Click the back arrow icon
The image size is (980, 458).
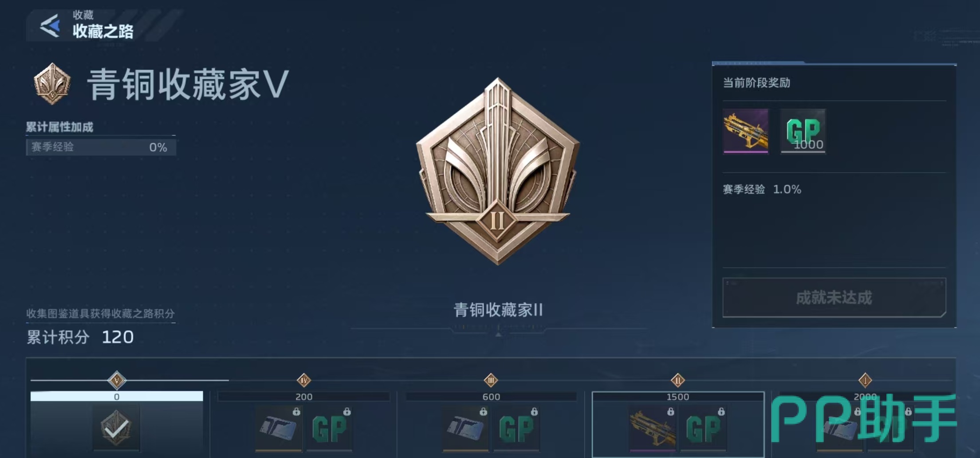pos(50,26)
